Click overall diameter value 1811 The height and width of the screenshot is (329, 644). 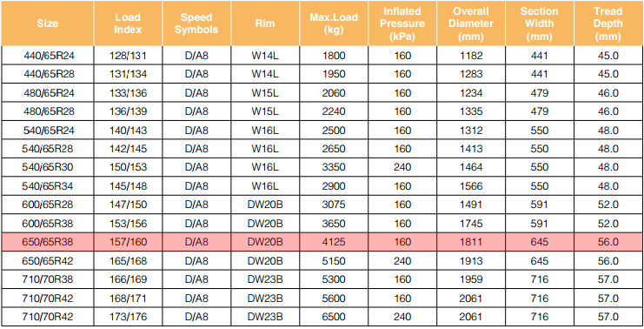pyautogui.click(x=471, y=242)
